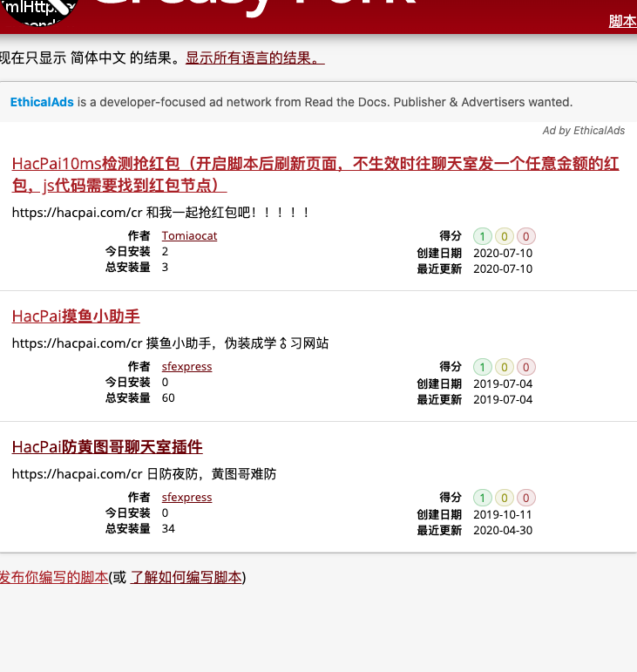Image resolution: width=637 pixels, height=672 pixels.
Task: Click the red bad-rating badge for HacPai10ms script
Action: 526,236
